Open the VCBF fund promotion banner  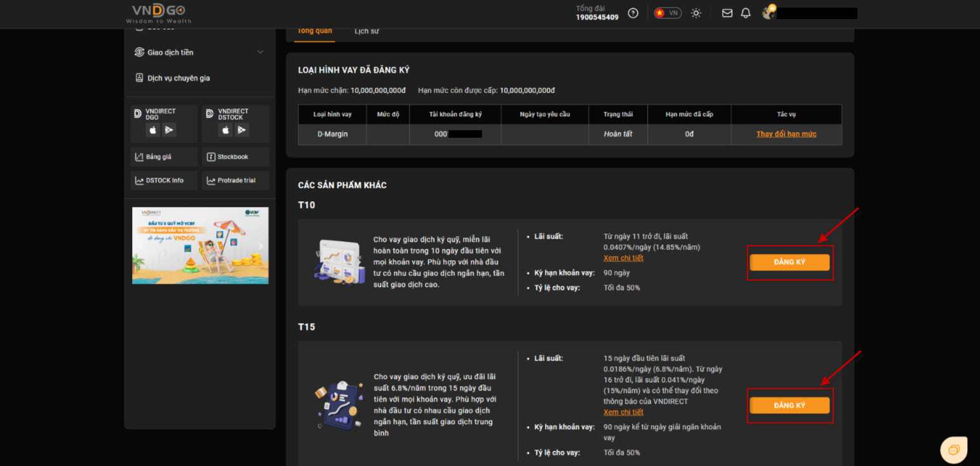200,245
